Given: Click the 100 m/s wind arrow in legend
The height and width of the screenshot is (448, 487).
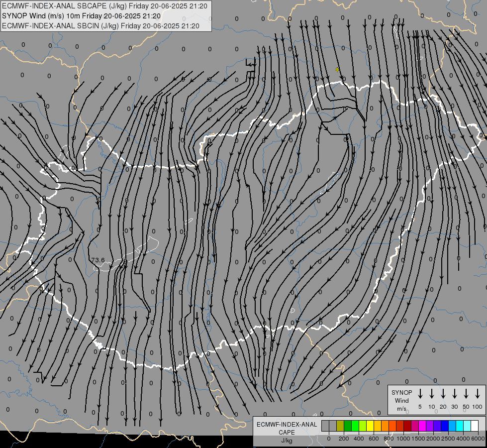Looking at the screenshot, I should click(478, 393).
